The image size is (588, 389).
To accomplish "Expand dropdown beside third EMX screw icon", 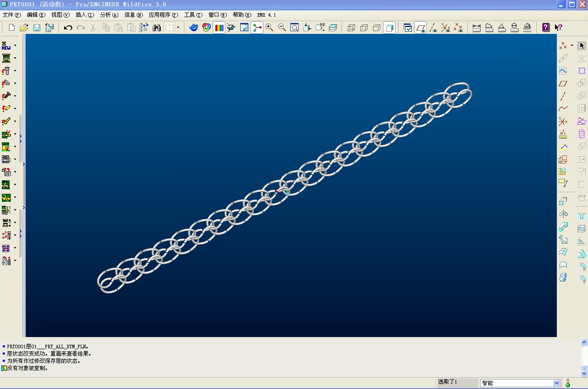I will 15,70.
